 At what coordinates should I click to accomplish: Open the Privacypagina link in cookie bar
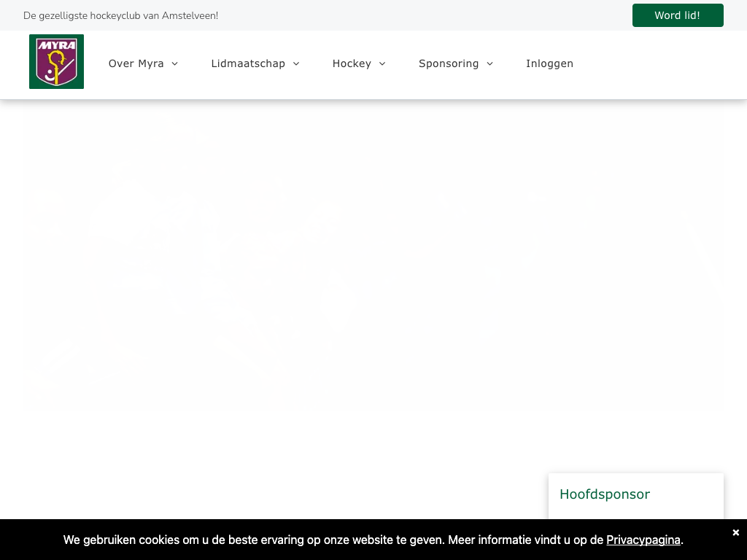(x=643, y=540)
